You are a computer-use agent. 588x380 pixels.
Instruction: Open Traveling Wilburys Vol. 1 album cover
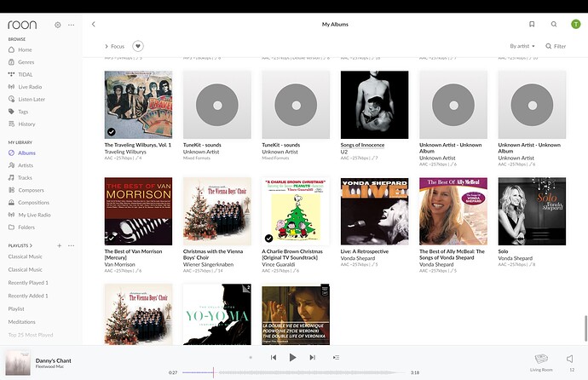click(x=138, y=105)
